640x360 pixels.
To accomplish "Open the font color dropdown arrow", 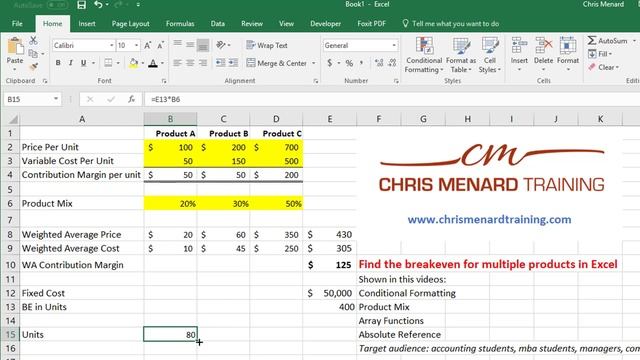I will 162,63.
